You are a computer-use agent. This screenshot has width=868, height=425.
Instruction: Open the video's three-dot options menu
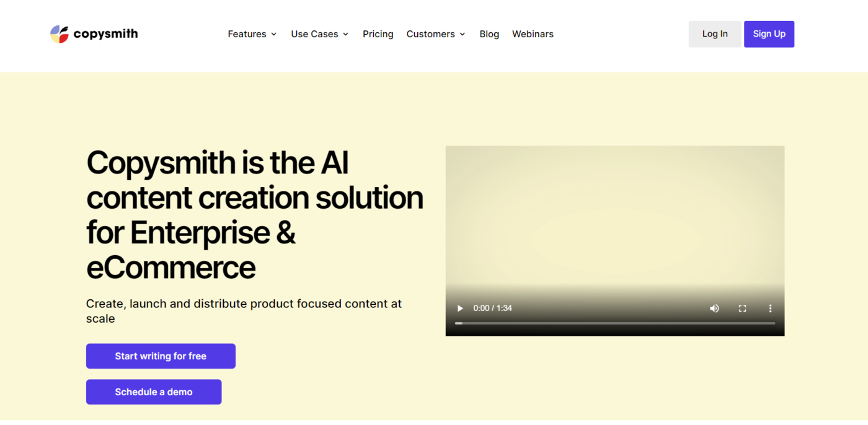(770, 309)
